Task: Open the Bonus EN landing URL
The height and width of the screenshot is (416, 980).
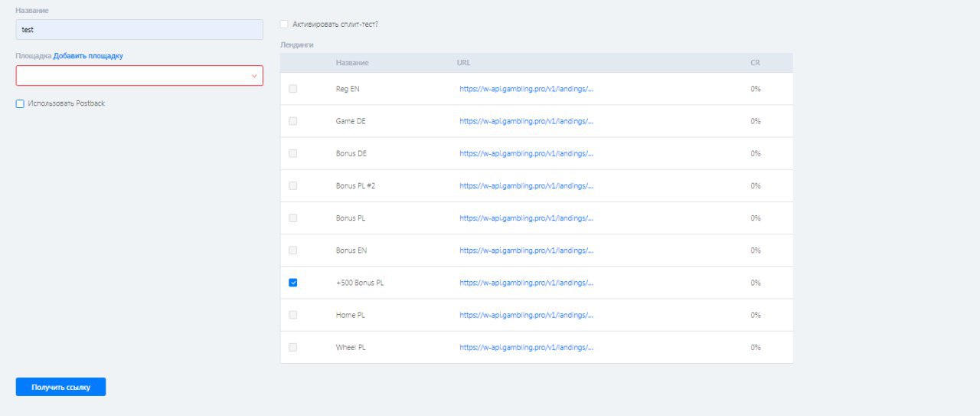Action: click(x=526, y=251)
